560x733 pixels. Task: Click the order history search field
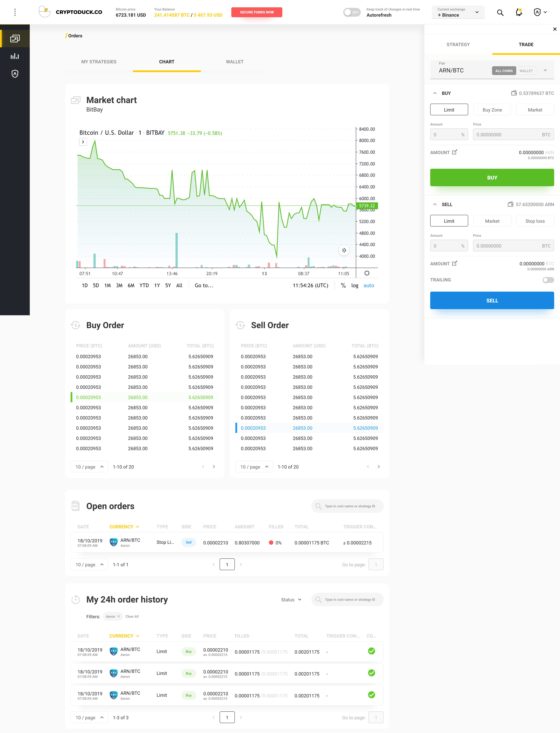[347, 600]
